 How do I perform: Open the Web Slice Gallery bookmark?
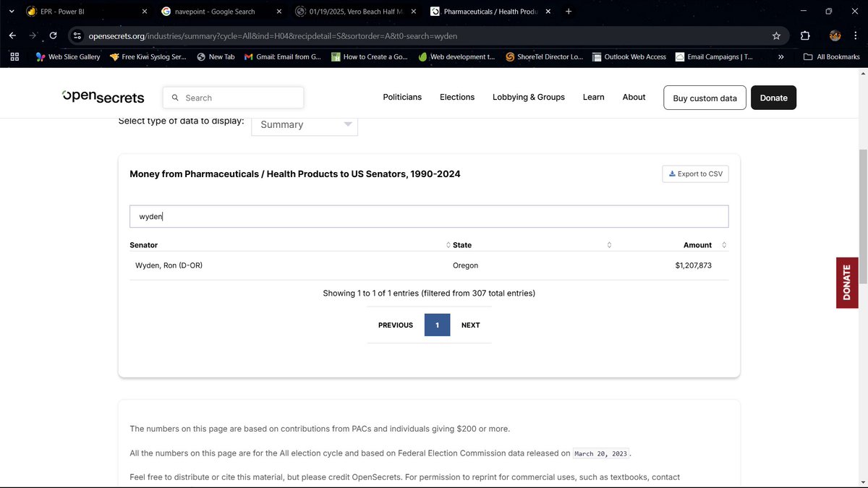tap(68, 56)
